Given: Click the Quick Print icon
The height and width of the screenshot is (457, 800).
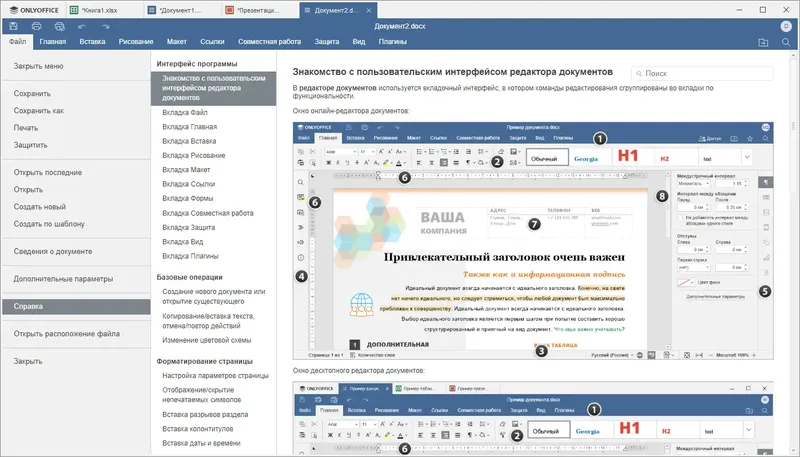Looking at the screenshot, I should 59,26.
